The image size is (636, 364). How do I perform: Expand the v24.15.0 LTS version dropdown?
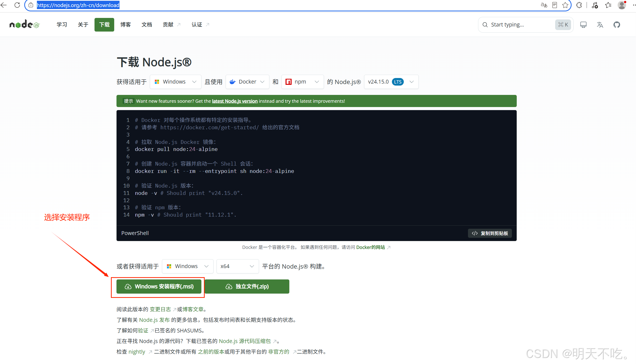click(391, 82)
